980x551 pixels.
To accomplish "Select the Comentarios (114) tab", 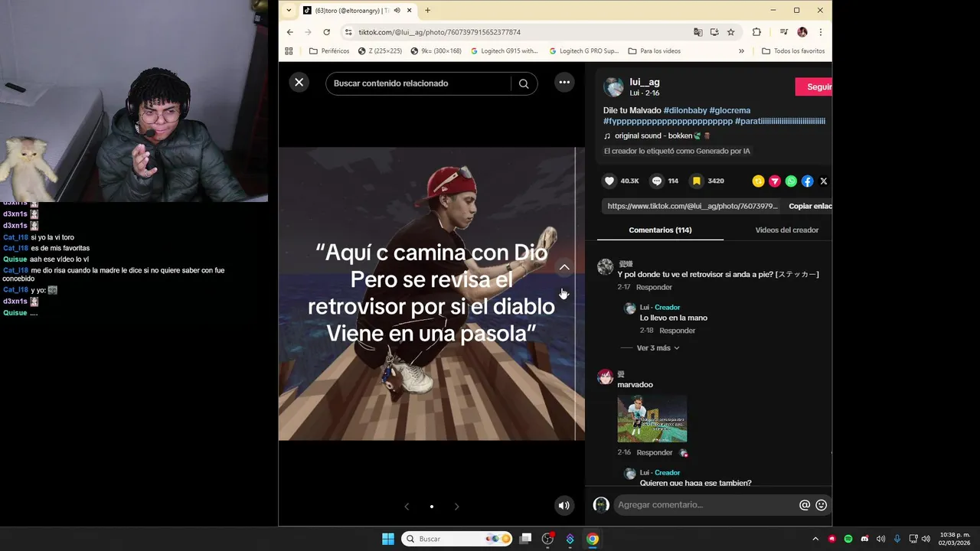I will click(x=660, y=230).
